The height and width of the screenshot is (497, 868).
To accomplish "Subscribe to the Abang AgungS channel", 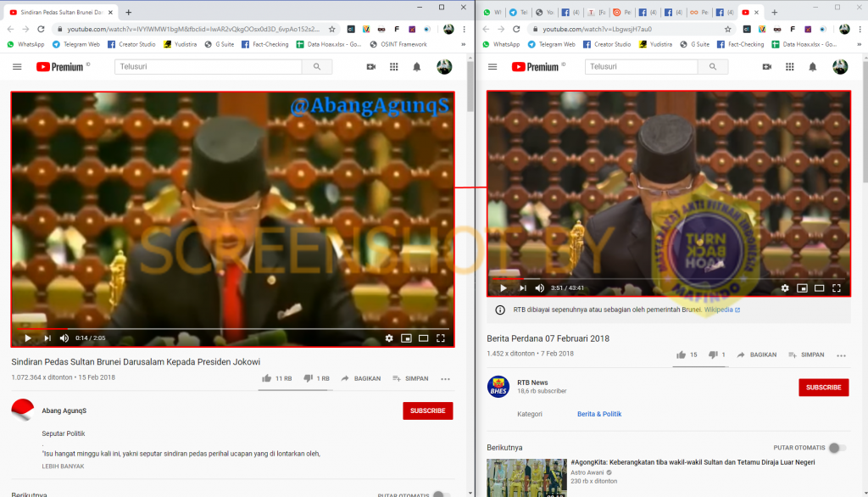I will 428,410.
